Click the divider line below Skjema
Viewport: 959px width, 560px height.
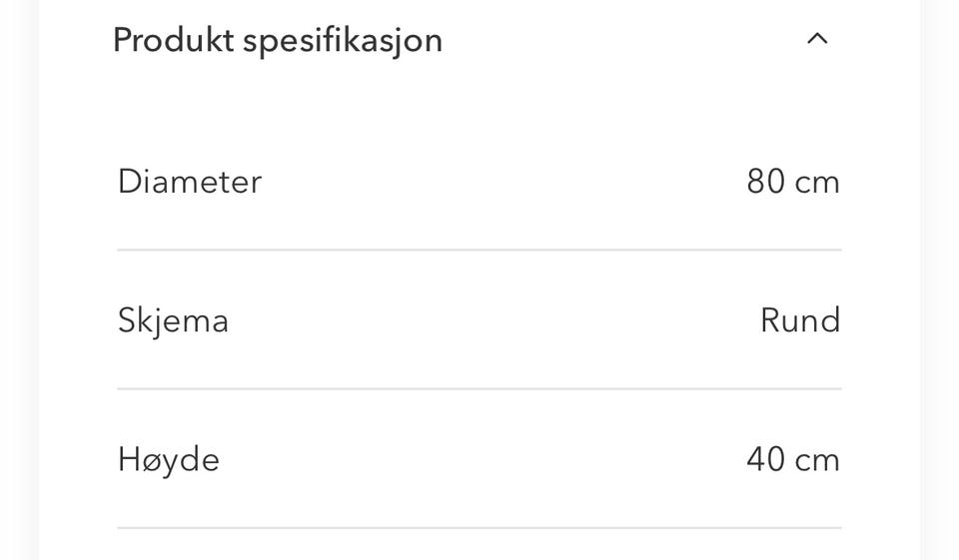(479, 388)
